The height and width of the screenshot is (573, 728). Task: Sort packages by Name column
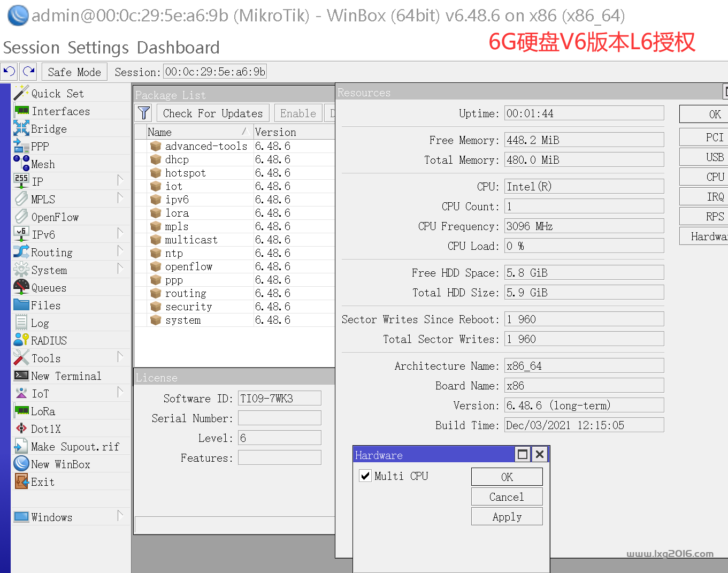pyautogui.click(x=199, y=132)
